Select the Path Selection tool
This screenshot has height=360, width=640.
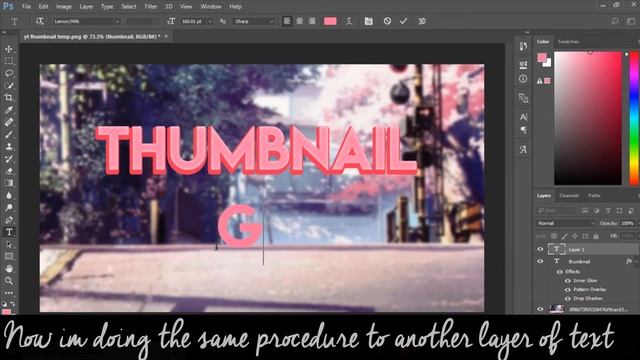[x=9, y=244]
